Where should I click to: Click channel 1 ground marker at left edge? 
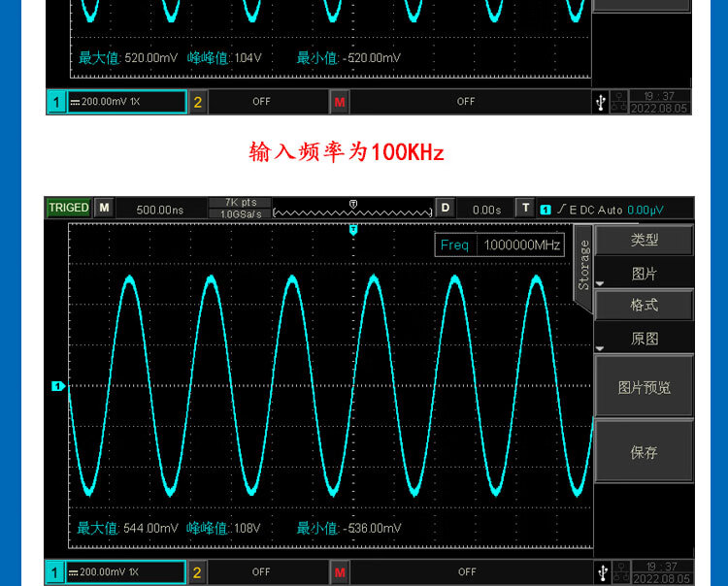pos(57,386)
